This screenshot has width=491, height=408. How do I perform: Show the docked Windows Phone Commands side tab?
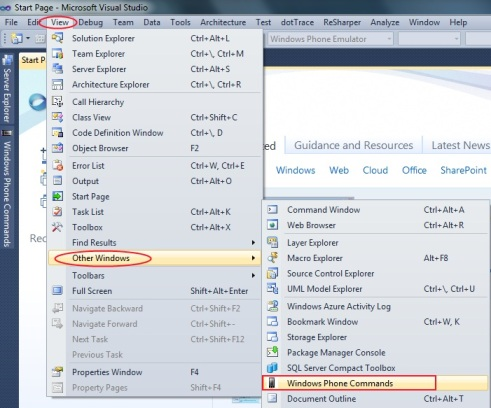point(7,189)
